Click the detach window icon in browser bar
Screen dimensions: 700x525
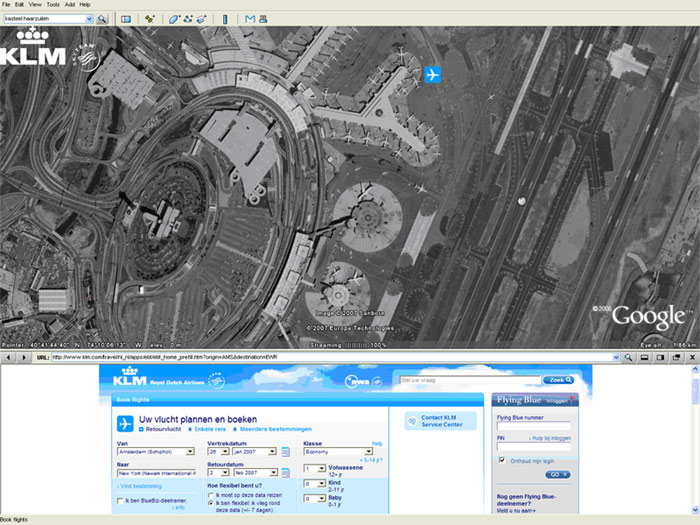(x=677, y=357)
